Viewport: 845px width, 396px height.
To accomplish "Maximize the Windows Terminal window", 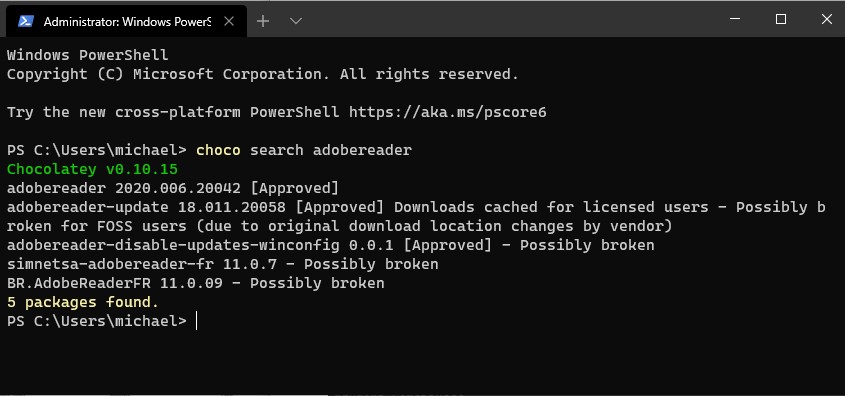I will [780, 19].
